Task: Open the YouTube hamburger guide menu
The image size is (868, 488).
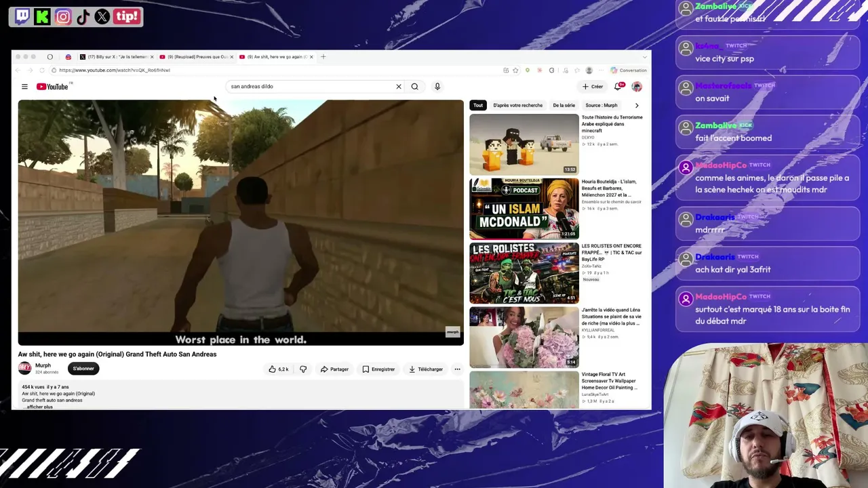Action: tap(24, 87)
